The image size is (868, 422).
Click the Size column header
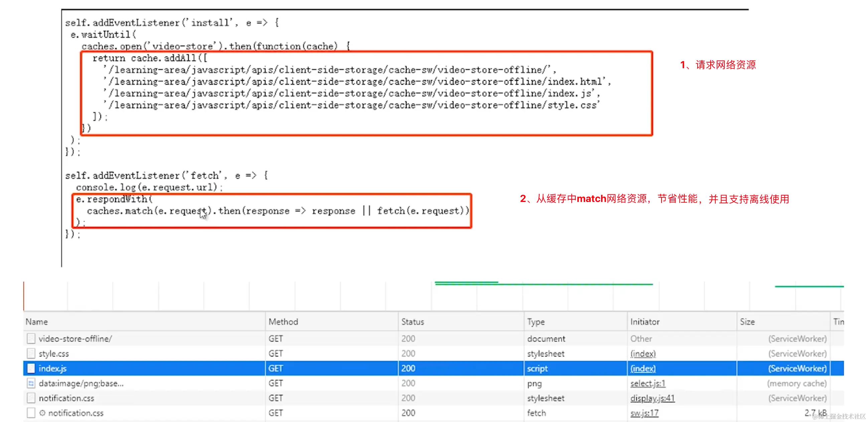click(x=747, y=321)
